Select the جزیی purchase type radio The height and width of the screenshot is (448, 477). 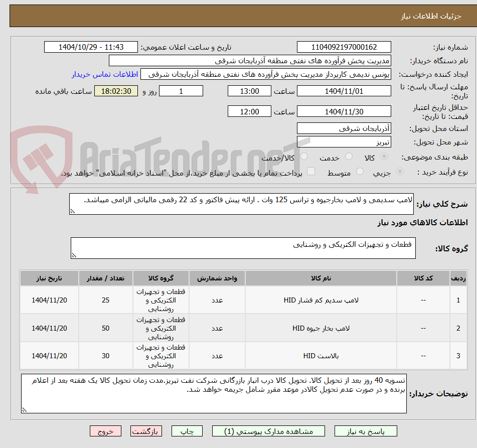pos(400,172)
